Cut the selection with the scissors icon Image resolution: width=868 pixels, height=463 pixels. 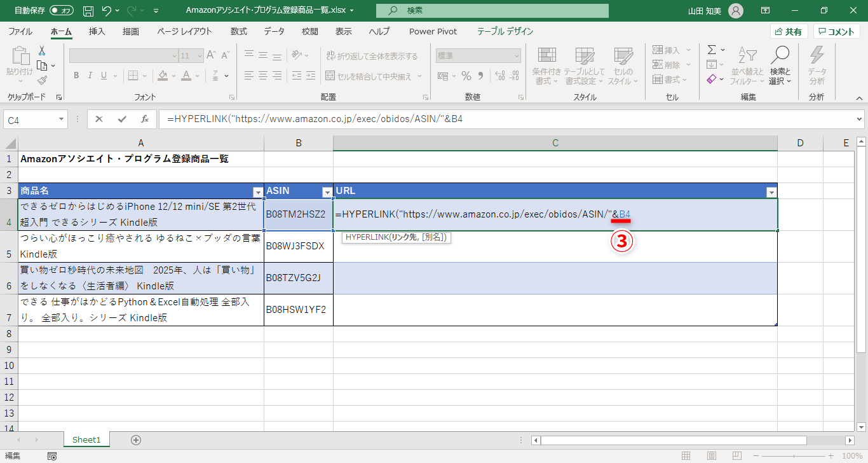tap(42, 51)
